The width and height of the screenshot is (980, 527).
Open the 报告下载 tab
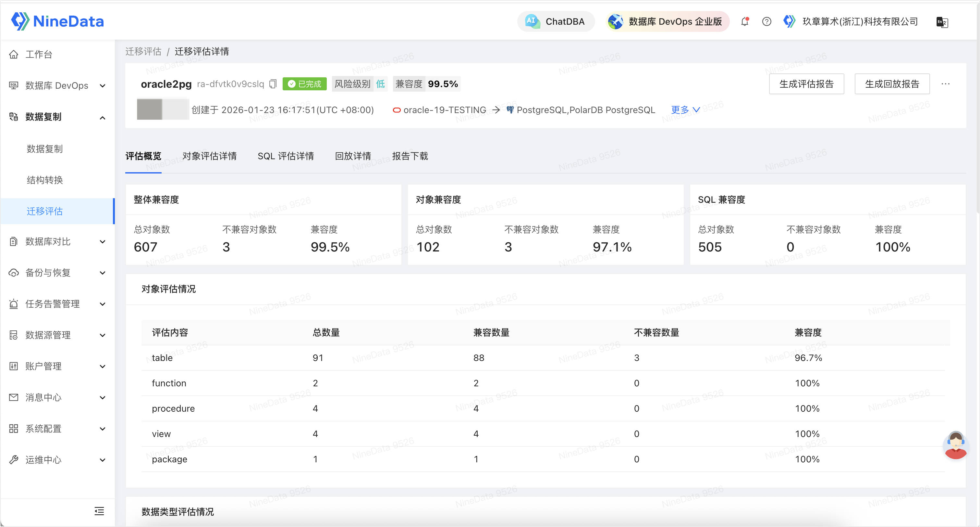point(410,156)
